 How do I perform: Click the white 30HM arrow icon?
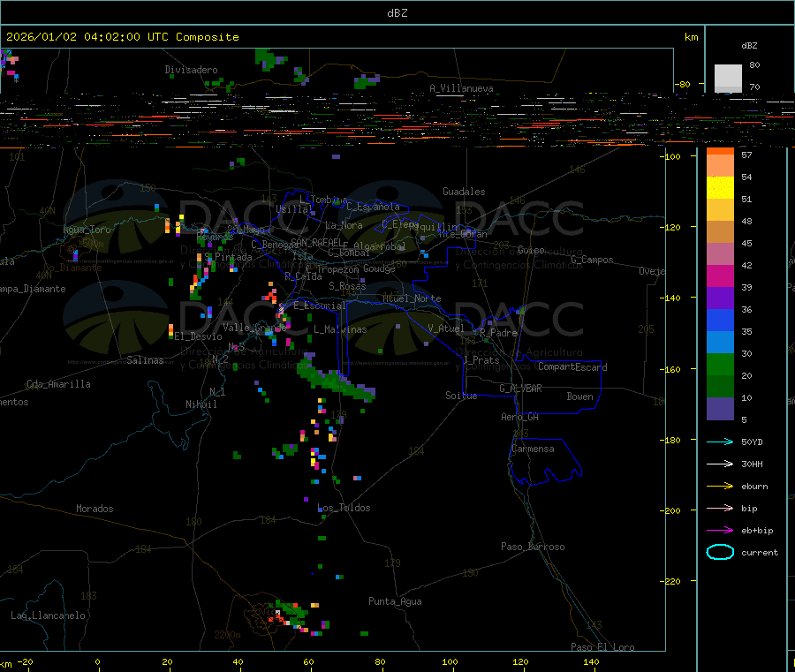(720, 464)
